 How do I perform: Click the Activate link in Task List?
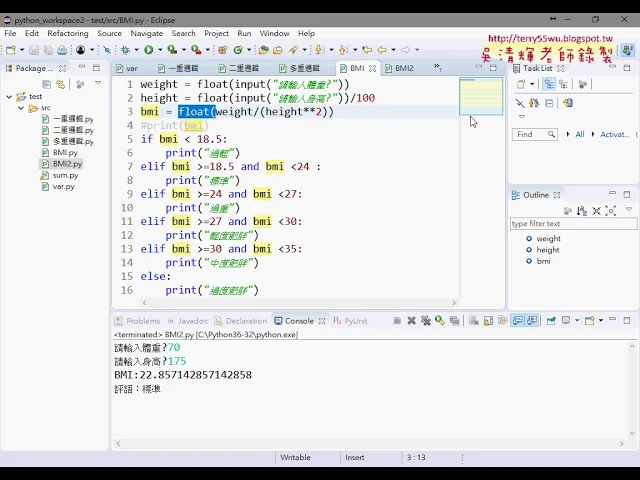pyautogui.click(x=615, y=134)
